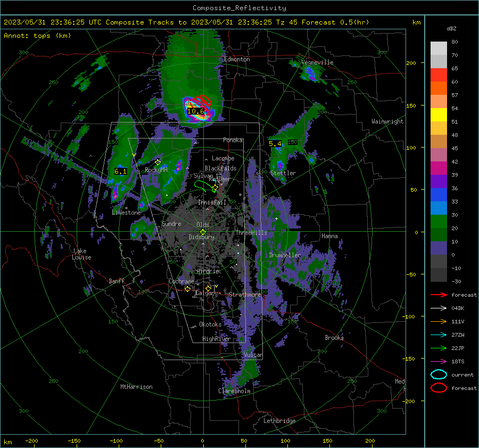The width and height of the screenshot is (479, 448).
Task: Pick the magenta 39-42 dBZ color swatch
Action: [439, 168]
